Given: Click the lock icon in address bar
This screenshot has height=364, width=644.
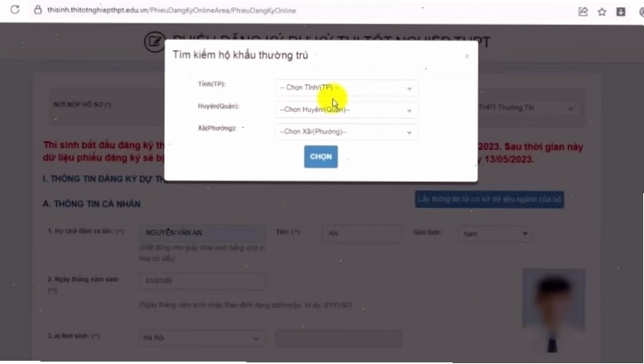Looking at the screenshot, I should tap(38, 10).
